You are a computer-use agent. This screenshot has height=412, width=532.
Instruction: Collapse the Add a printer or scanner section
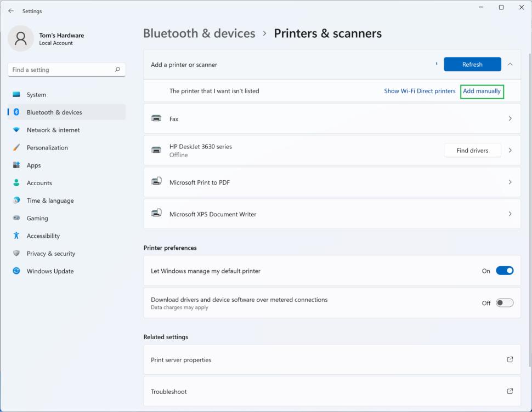pyautogui.click(x=510, y=65)
